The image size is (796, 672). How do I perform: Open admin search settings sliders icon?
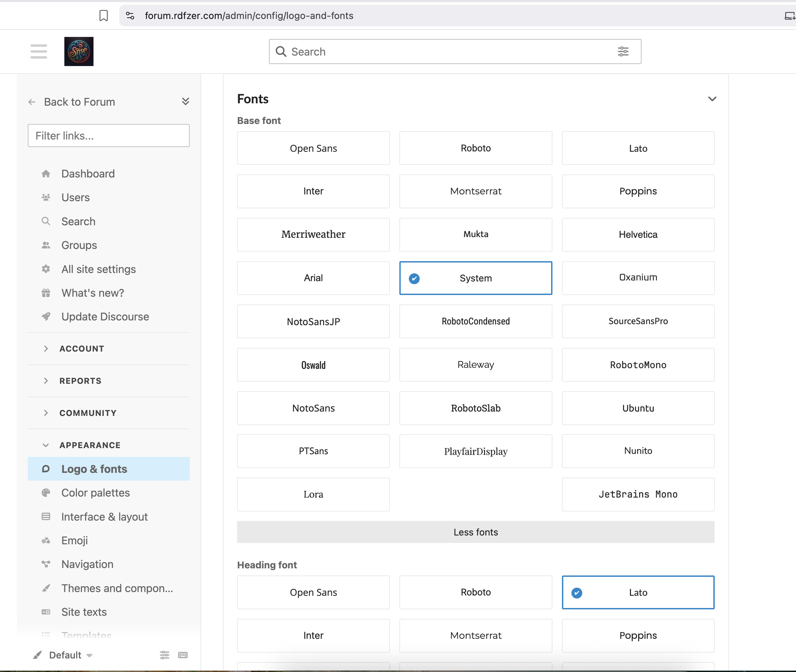[x=164, y=655]
